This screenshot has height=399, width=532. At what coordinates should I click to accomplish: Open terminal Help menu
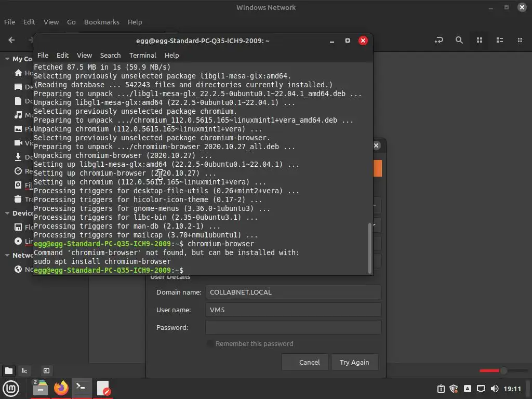[x=171, y=55]
